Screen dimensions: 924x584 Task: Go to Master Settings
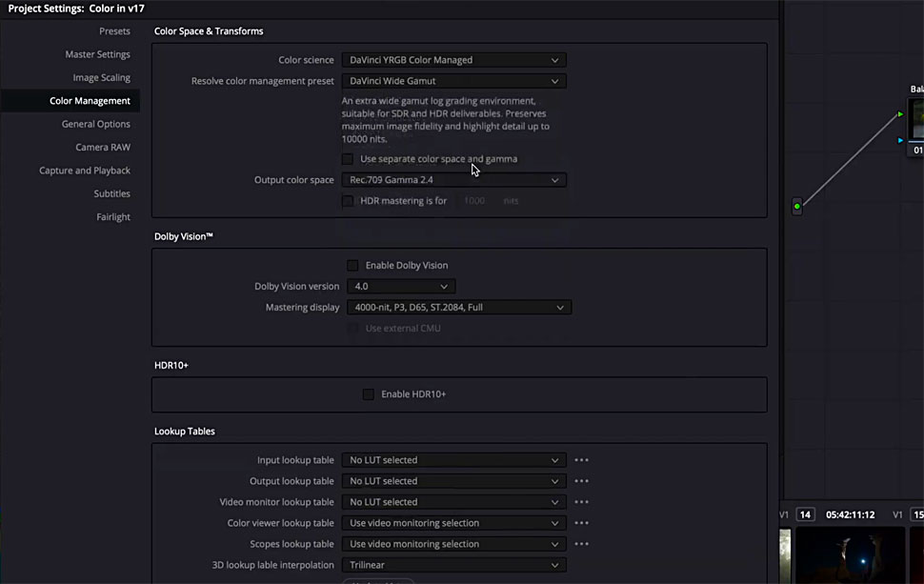click(97, 54)
